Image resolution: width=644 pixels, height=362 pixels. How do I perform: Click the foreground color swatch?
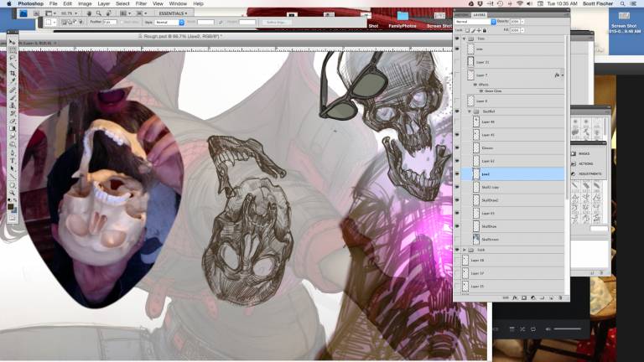pos(10,204)
